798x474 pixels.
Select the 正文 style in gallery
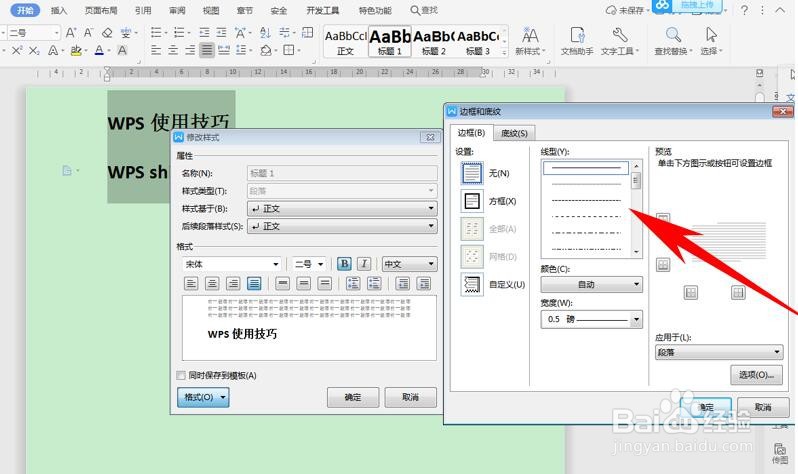click(x=346, y=42)
